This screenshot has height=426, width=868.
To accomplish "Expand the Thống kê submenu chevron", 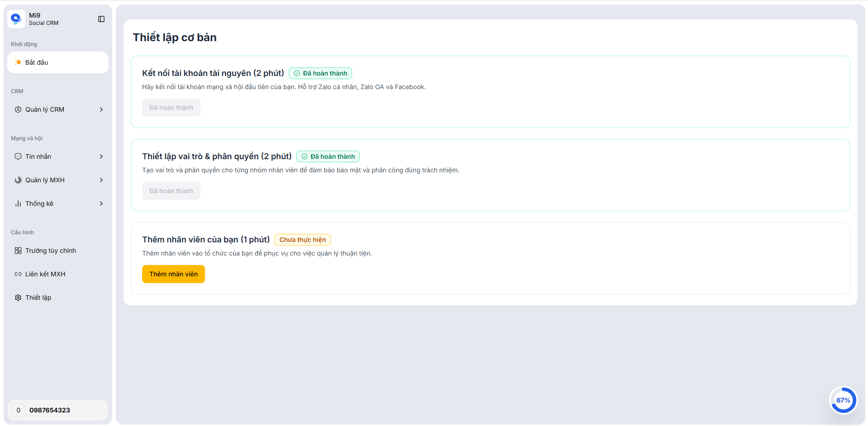I will pyautogui.click(x=101, y=204).
